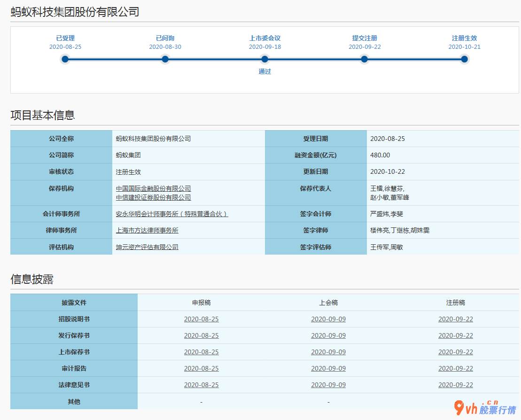Click the 已问询 timeline node
This screenshot has width=521, height=420.
[x=165, y=59]
